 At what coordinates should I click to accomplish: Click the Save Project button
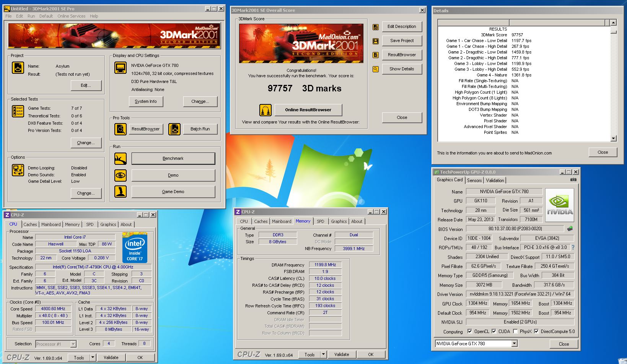(402, 41)
